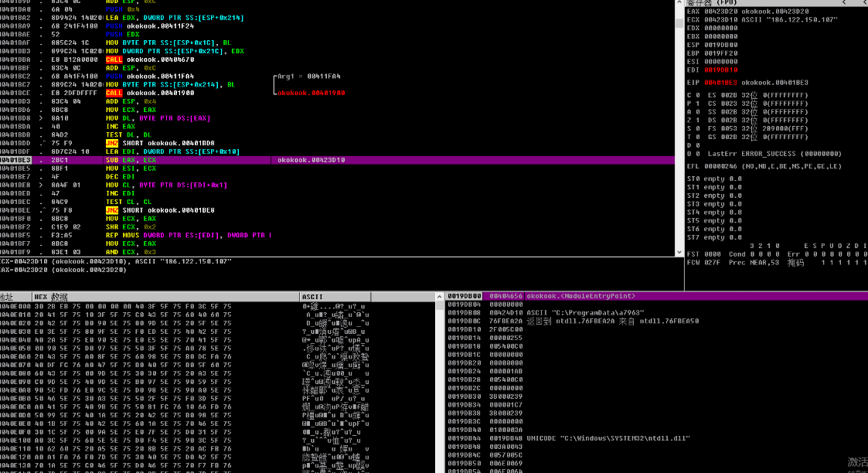868x473 pixels.
Task: Select the ESP register value 0019DB00
Action: pos(720,45)
